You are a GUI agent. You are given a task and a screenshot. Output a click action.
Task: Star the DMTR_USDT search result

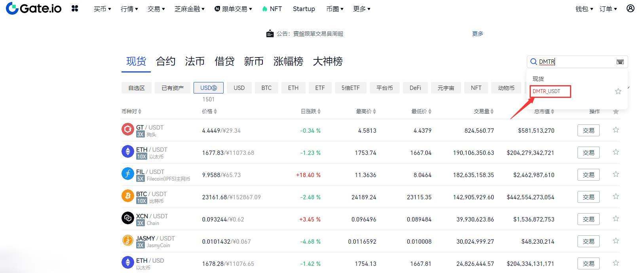click(618, 92)
